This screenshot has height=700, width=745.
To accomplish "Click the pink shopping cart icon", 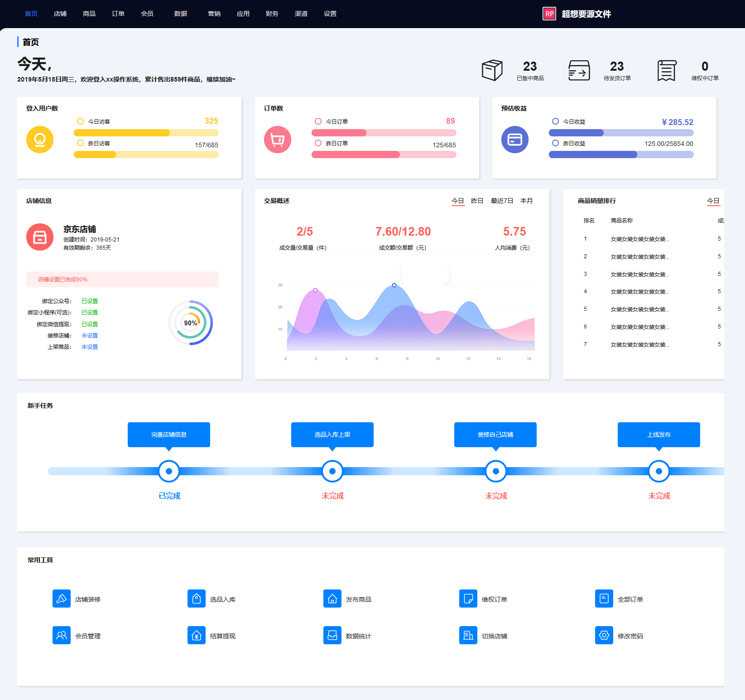I will pos(278,140).
